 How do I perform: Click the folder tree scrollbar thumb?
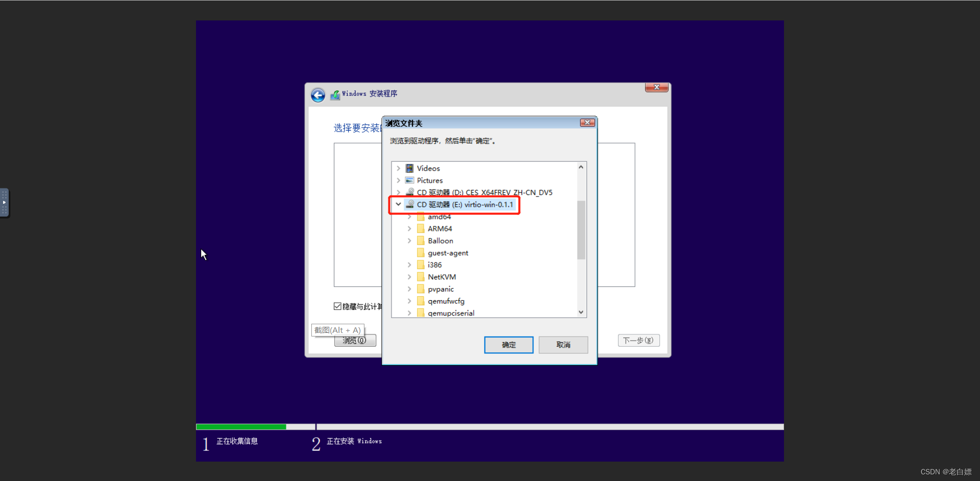tap(581, 230)
